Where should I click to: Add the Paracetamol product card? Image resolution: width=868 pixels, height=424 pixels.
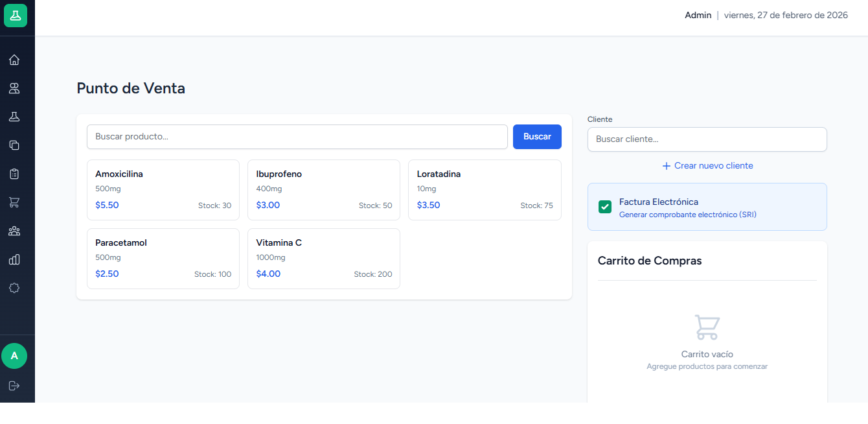[x=163, y=259]
